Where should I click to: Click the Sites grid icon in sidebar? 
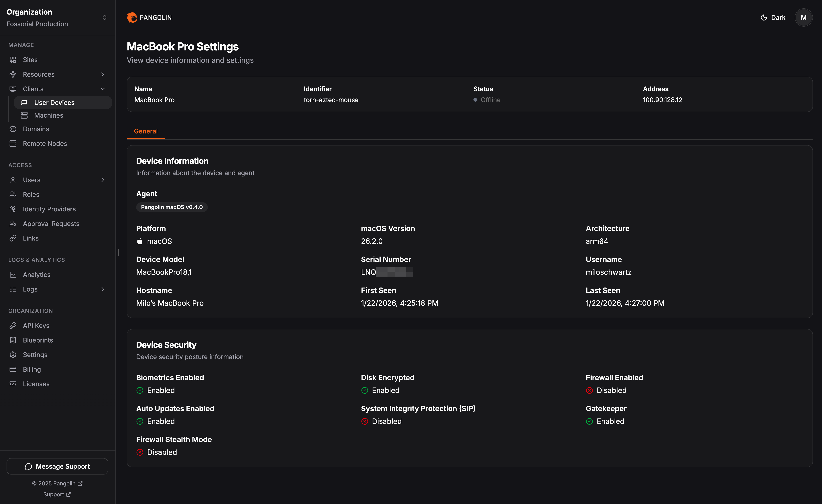13,60
